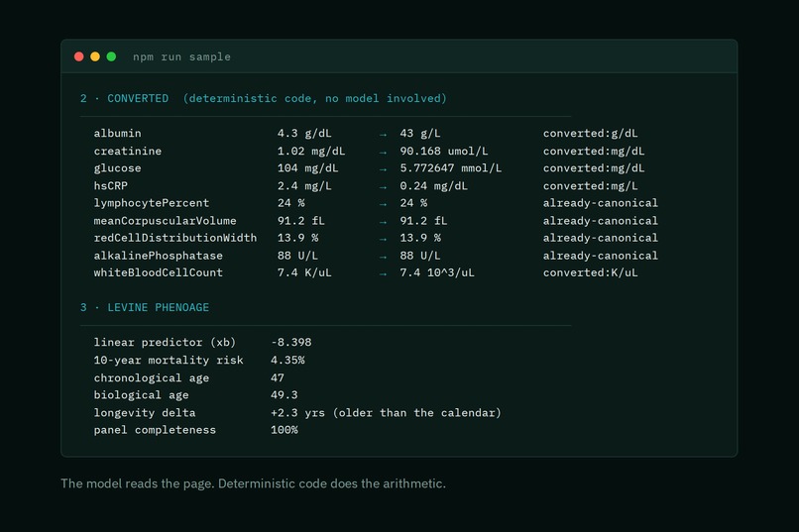Screen dimensions: 799x532
Task: Click the '2.4 mg/L' value
Action: coord(304,186)
